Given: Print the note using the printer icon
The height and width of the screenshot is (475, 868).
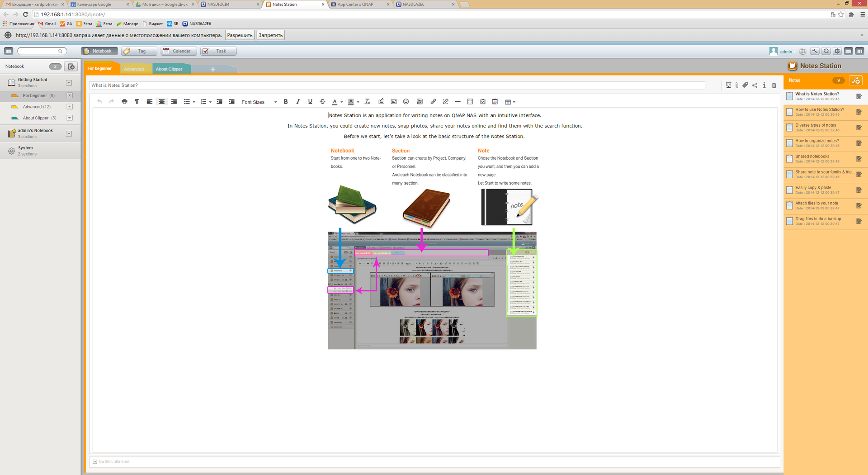Looking at the screenshot, I should (x=124, y=102).
